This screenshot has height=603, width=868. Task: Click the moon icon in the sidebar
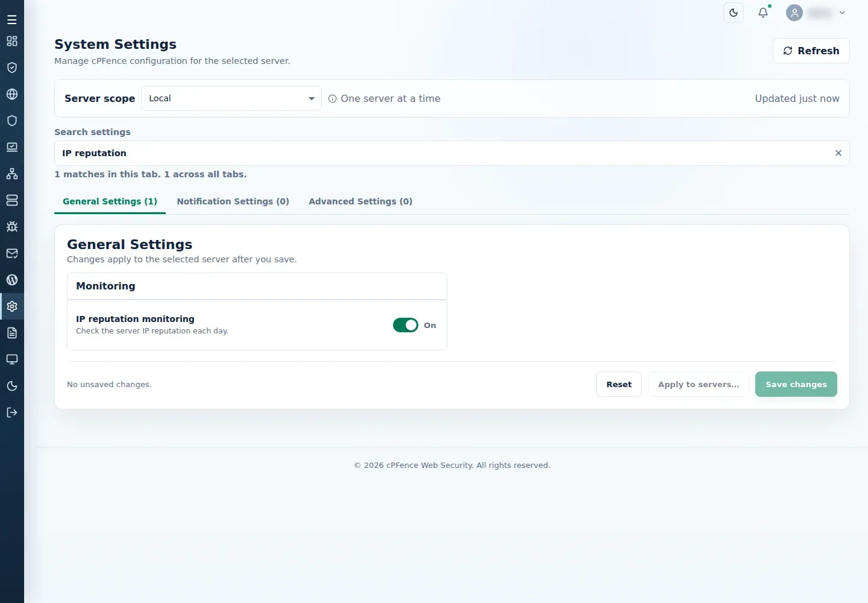12,386
